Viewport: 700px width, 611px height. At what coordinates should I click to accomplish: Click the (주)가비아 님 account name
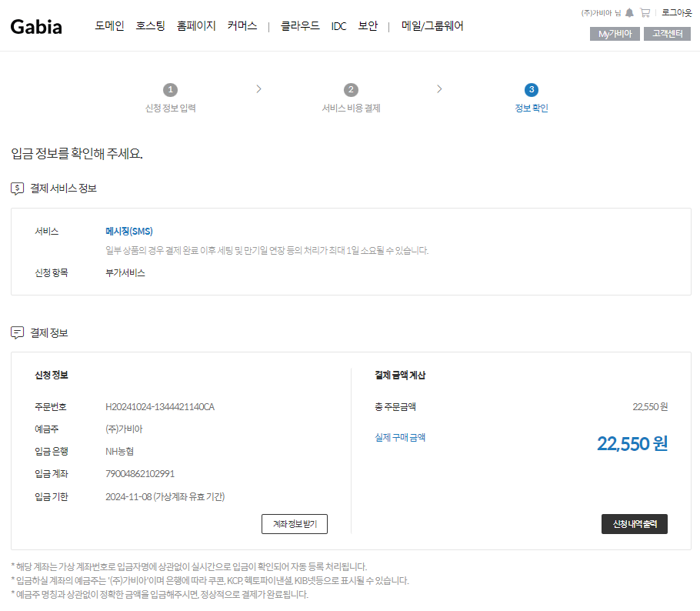click(601, 13)
